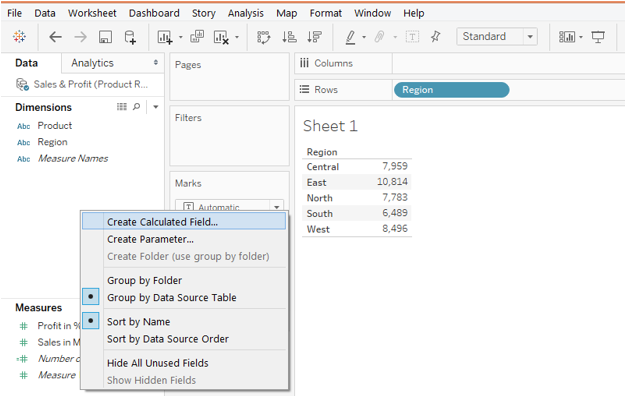
Task: Open the Analytics tab selector arrows
Action: point(155,63)
